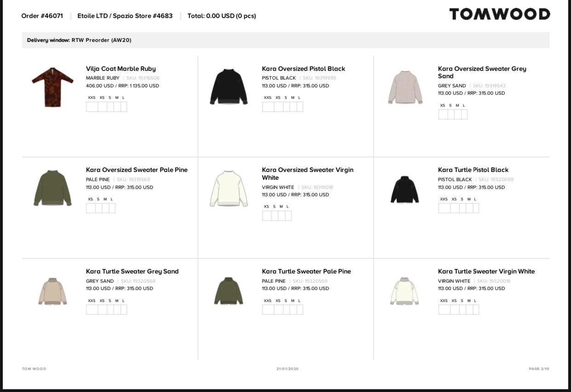Click L size box for Kara Turtle Virgin White
The width and height of the screenshot is (571, 392).
[x=475, y=310]
